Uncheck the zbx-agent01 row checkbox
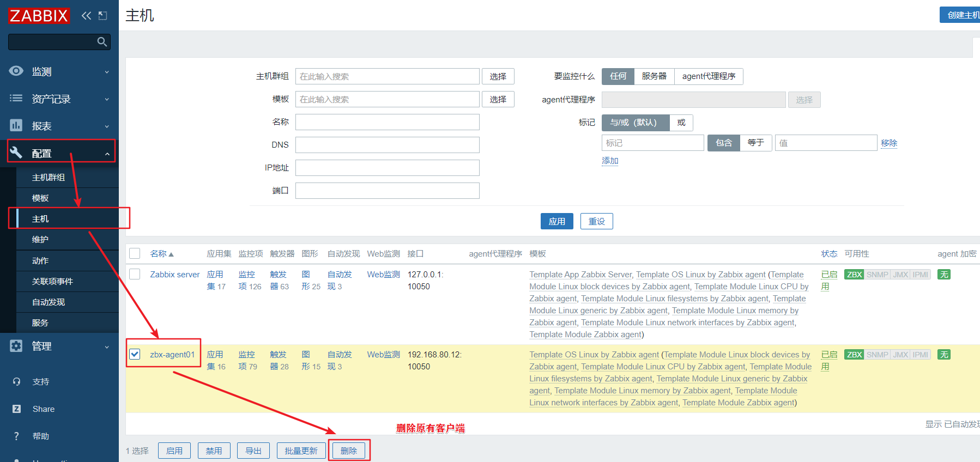The image size is (980, 462). pos(135,354)
